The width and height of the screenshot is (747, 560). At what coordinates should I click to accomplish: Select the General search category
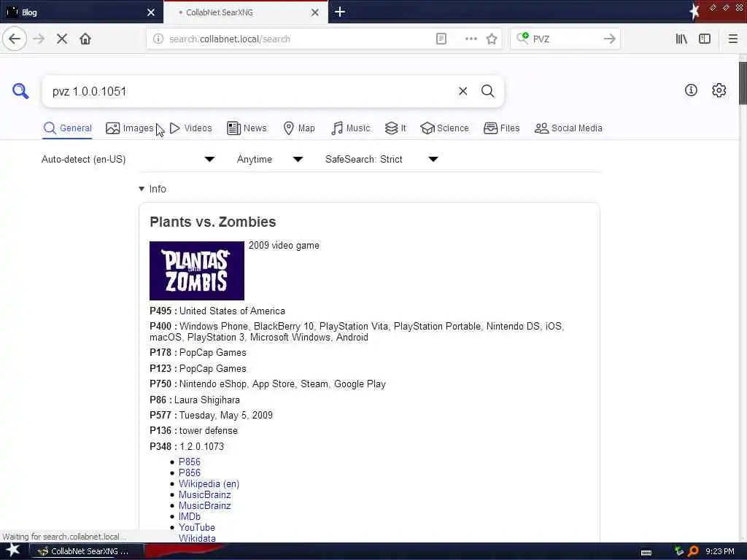(x=67, y=128)
